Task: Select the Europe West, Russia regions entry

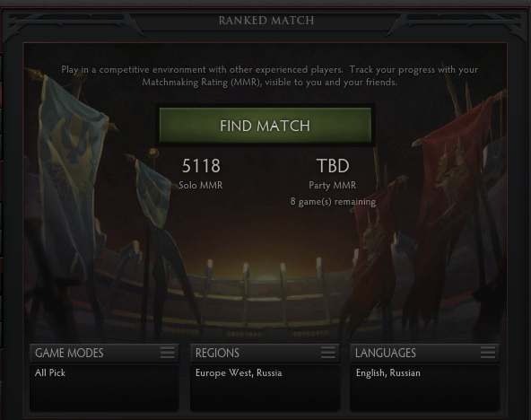Action: [x=239, y=373]
